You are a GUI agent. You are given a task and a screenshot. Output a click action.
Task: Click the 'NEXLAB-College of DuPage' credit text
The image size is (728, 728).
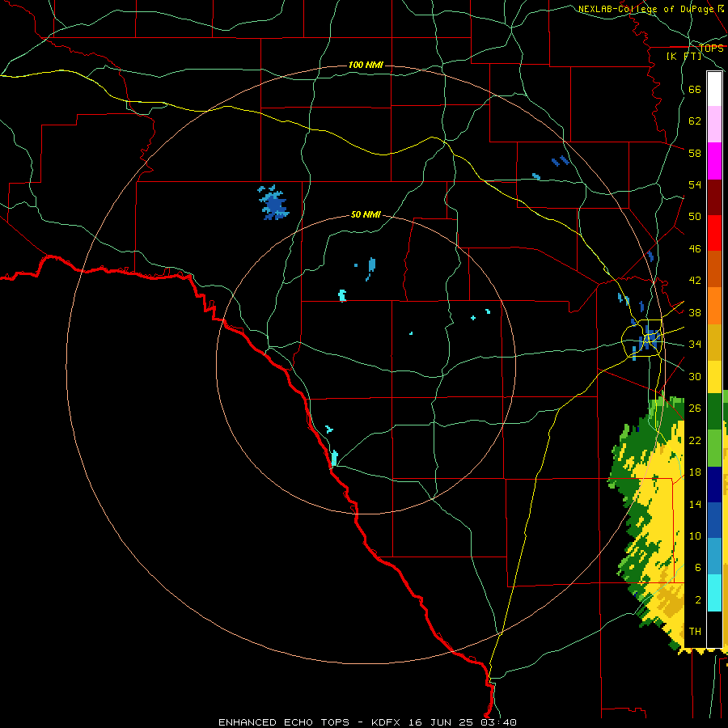[x=645, y=9]
